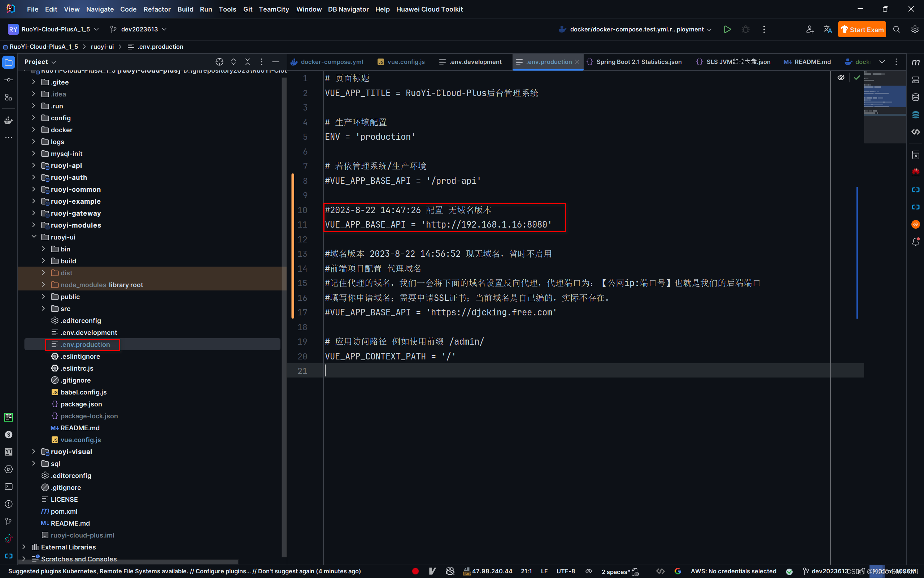Hide the Project tool window
This screenshot has width=924, height=578.
(x=276, y=62)
